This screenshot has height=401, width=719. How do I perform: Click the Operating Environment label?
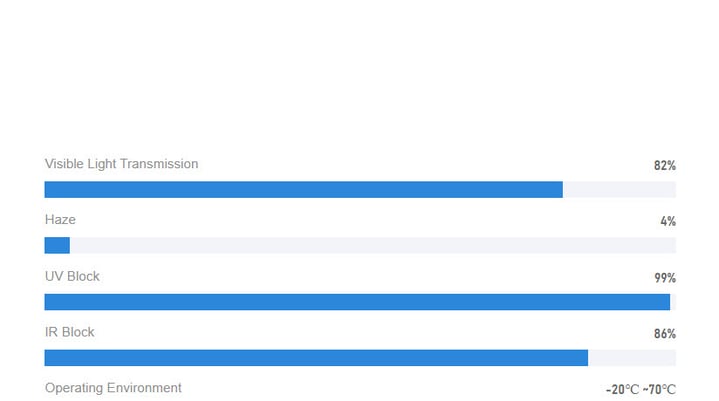coord(113,388)
